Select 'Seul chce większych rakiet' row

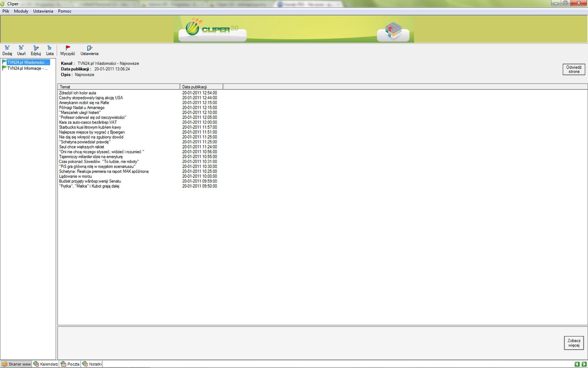coord(82,147)
